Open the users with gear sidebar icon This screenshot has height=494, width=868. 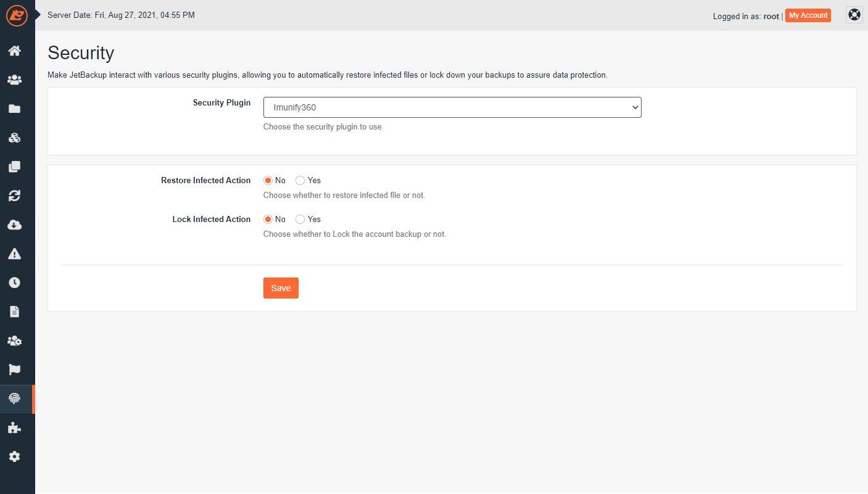pos(14,340)
